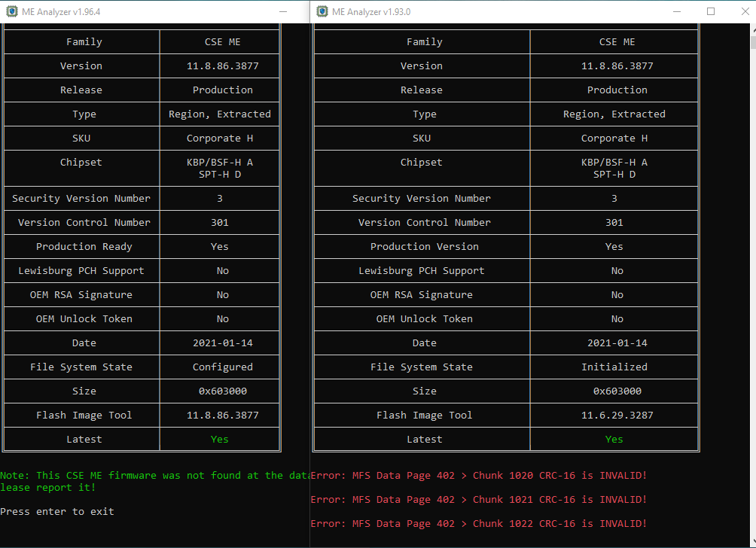Click Flash Image Tool value 11.6.29.3287
Image resolution: width=756 pixels, height=548 pixels.
coord(614,415)
